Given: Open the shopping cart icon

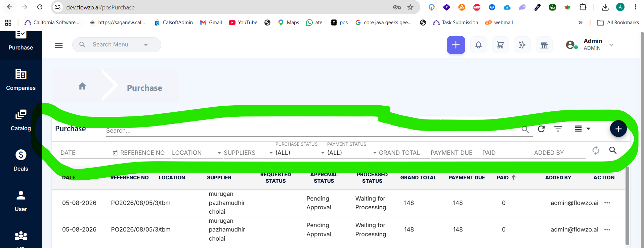Looking at the screenshot, I should 500,45.
